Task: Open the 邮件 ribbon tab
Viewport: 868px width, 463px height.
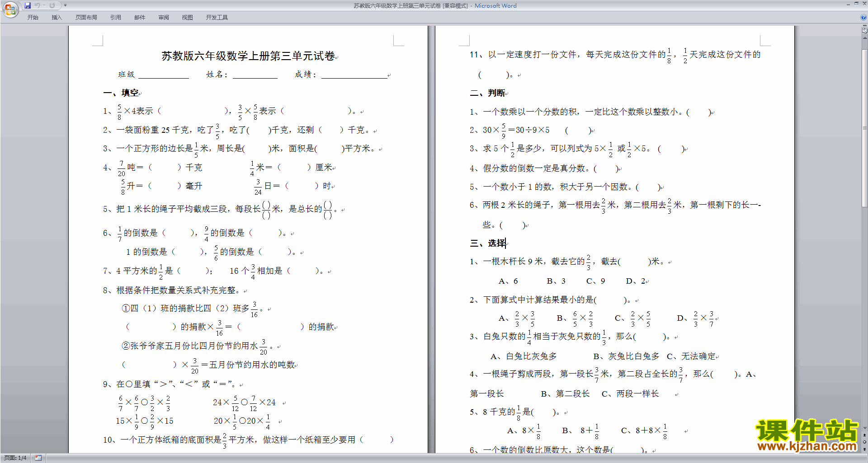Action: pyautogui.click(x=140, y=18)
